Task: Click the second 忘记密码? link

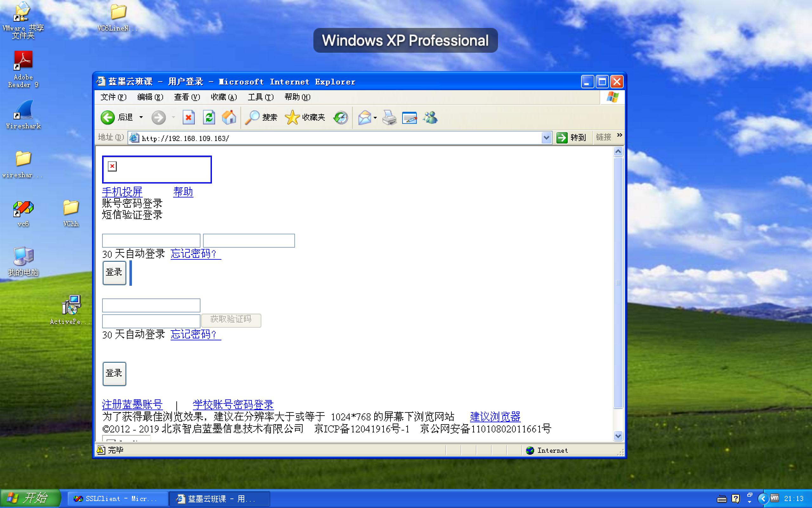Action: [x=196, y=334]
